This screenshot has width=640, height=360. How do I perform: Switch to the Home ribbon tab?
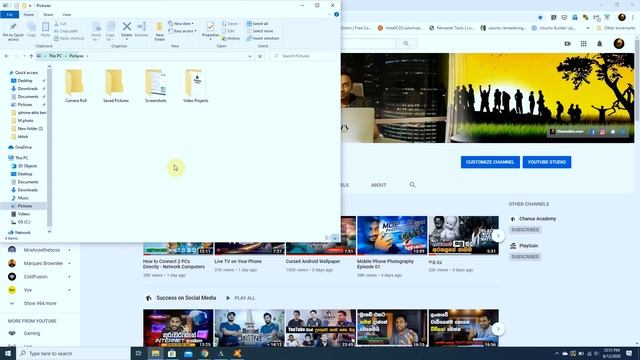click(x=29, y=14)
